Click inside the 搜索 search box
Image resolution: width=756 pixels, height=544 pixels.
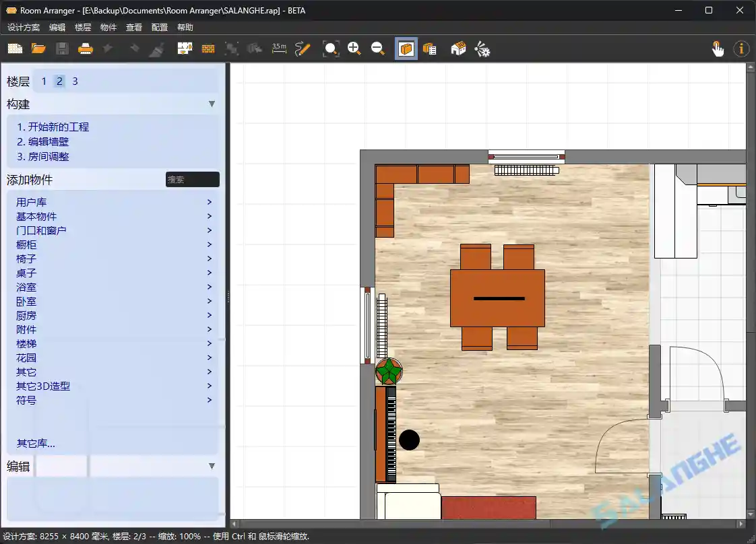pyautogui.click(x=193, y=179)
